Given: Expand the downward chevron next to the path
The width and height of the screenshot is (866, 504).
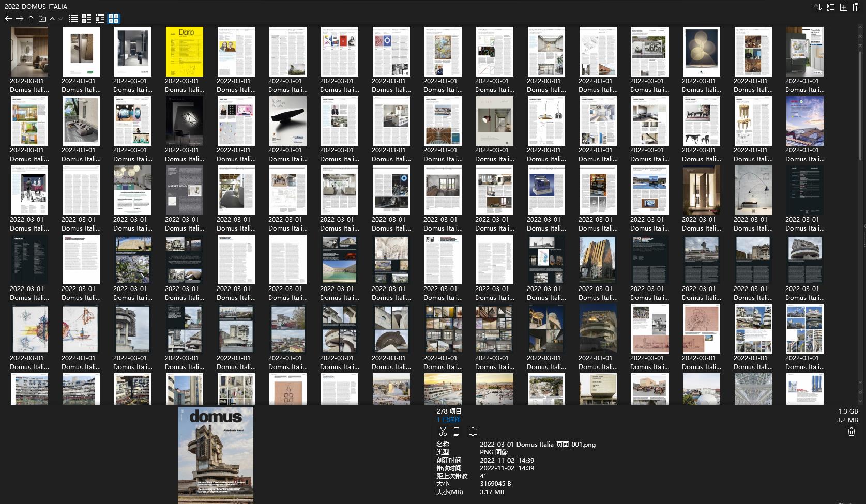Looking at the screenshot, I should pyautogui.click(x=60, y=19).
